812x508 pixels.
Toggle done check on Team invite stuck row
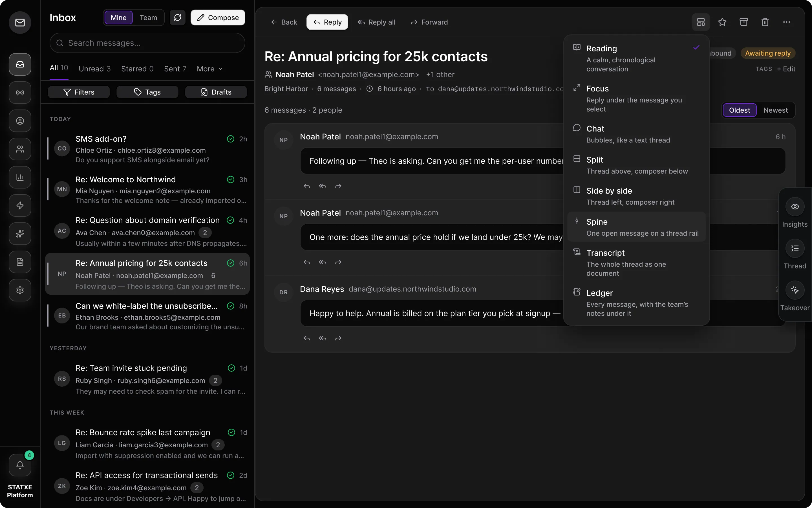click(231, 368)
